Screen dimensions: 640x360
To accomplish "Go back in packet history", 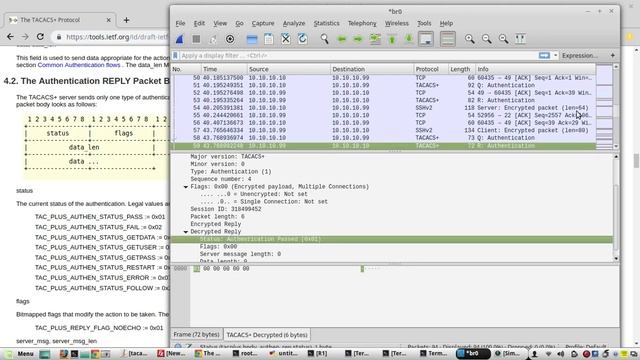I will point(342,39).
